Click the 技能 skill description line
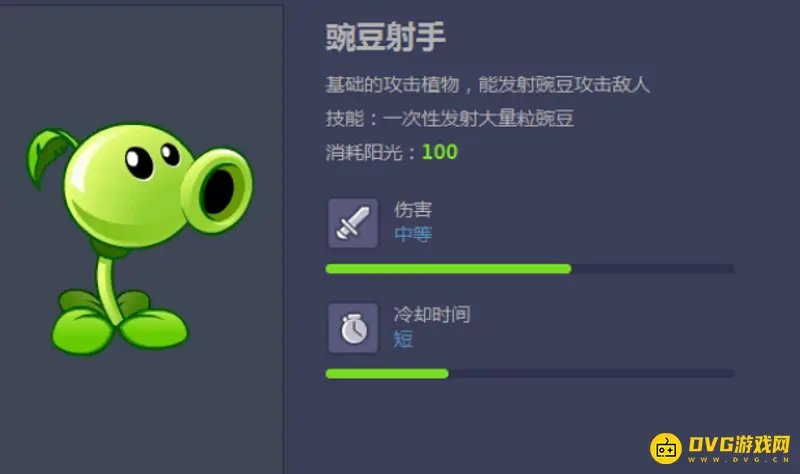 tap(449, 118)
